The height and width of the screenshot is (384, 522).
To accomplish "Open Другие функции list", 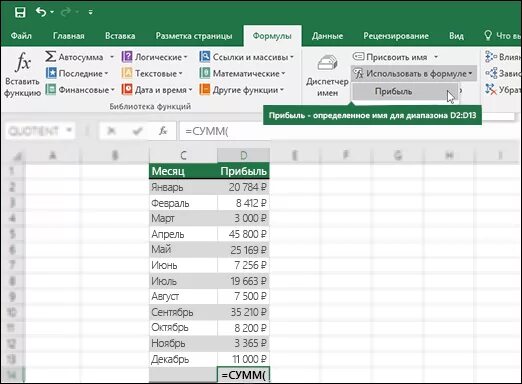I will coord(242,90).
